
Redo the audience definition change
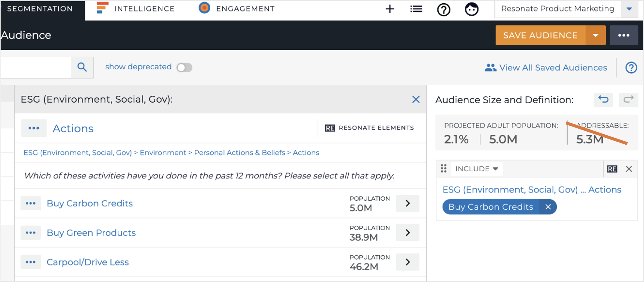click(628, 100)
